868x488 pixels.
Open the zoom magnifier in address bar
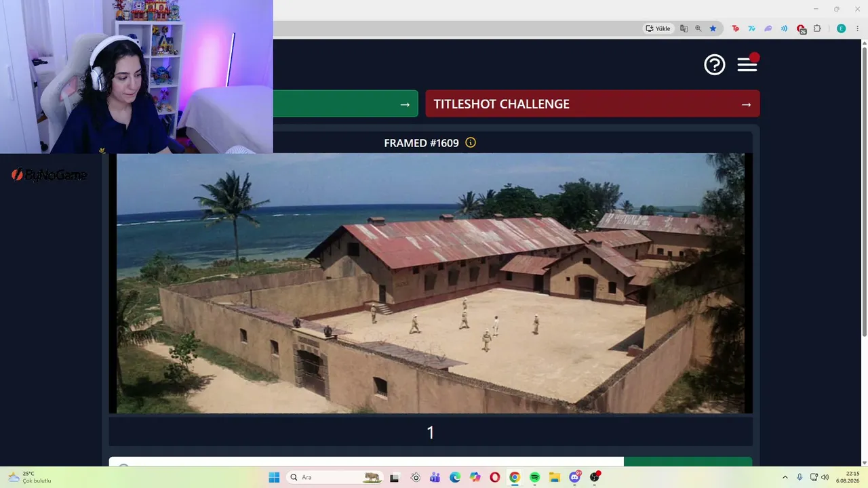tap(698, 28)
